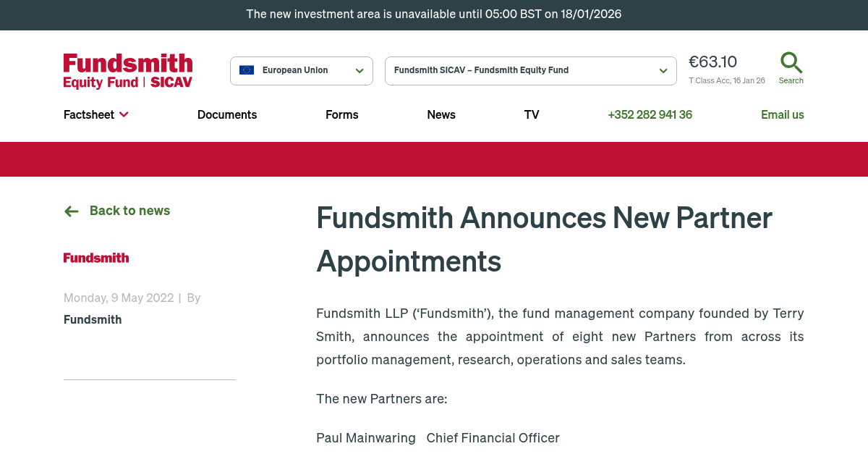Click the 'Email us' link
This screenshot has height=454, width=868.
pyautogui.click(x=783, y=114)
